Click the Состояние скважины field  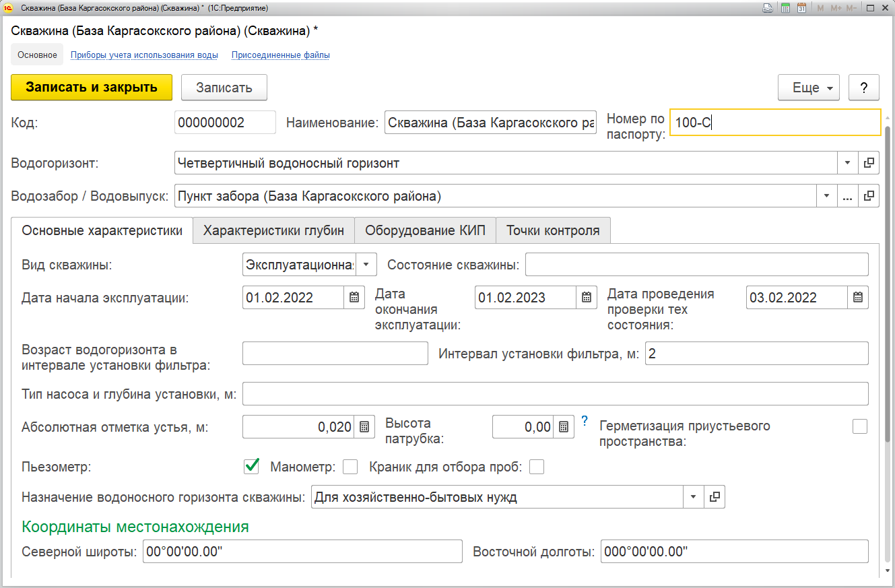pos(697,265)
